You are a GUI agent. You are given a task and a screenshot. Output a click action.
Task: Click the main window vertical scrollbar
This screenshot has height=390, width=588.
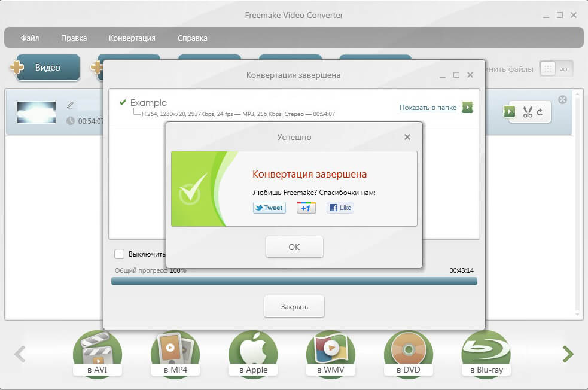[578, 204]
